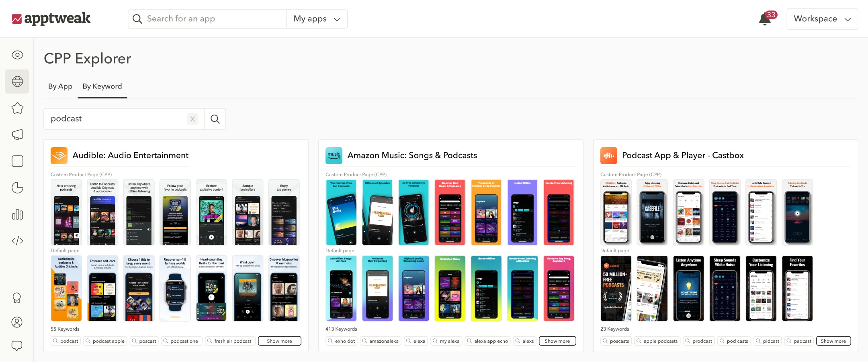
Task: Click the poscasts keyword chip
Action: coord(616,341)
